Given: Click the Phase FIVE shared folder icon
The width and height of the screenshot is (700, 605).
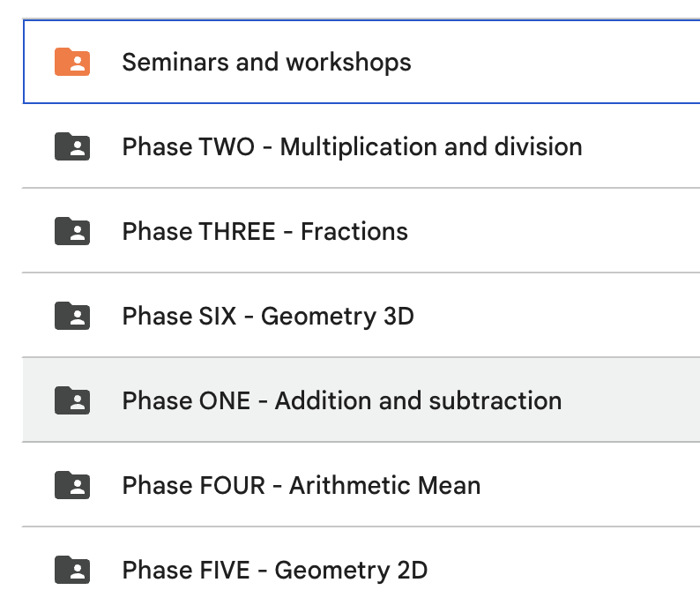Looking at the screenshot, I should tap(72, 570).
